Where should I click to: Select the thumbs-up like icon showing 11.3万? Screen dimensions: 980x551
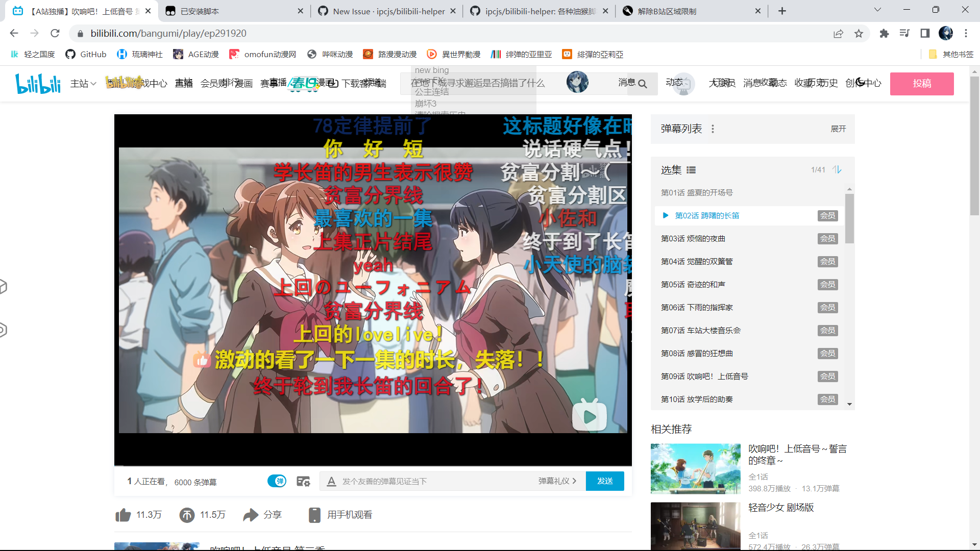[x=122, y=515]
